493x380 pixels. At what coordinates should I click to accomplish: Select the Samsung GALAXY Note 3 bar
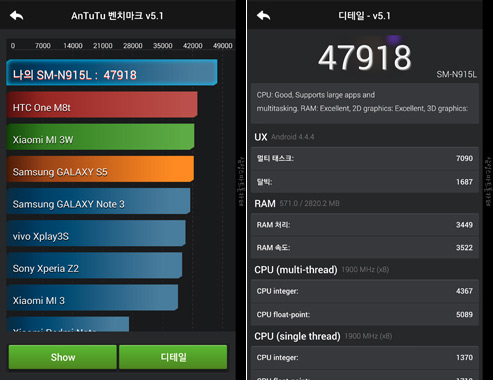point(98,201)
